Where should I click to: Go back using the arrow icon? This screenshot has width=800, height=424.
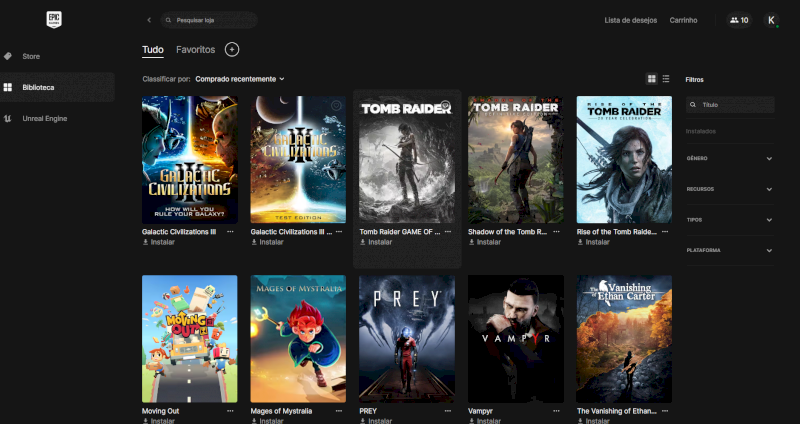(x=149, y=20)
